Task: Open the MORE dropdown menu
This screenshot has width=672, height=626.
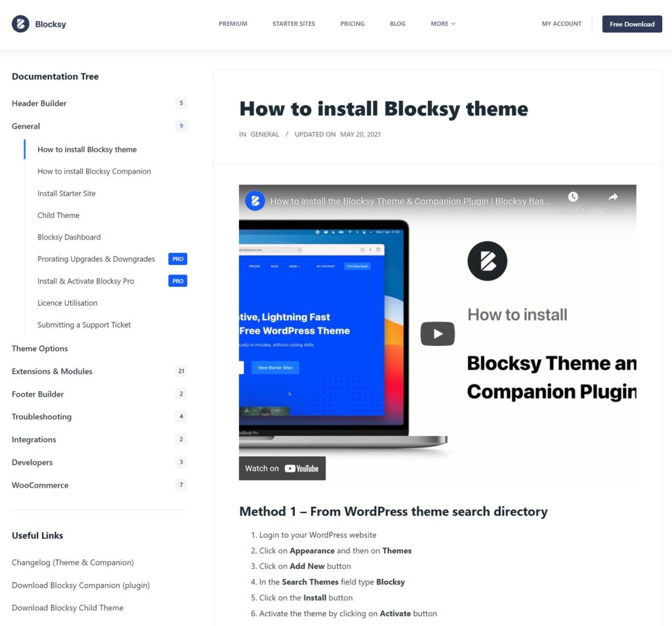Action: [x=443, y=24]
